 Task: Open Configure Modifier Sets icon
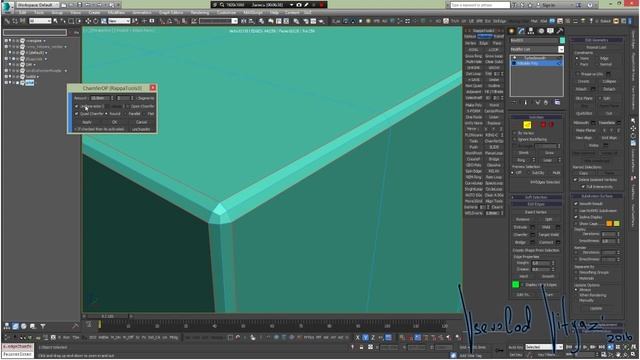pos(557,102)
